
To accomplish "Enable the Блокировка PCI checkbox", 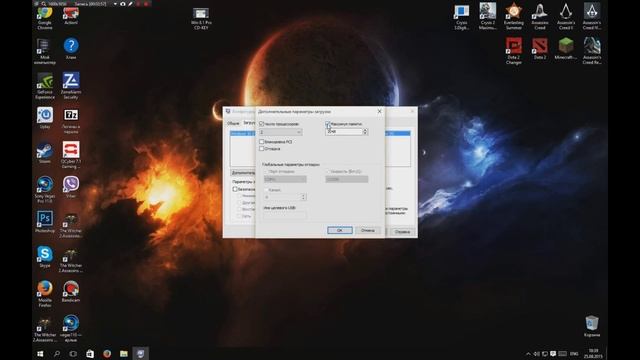I will 262,142.
